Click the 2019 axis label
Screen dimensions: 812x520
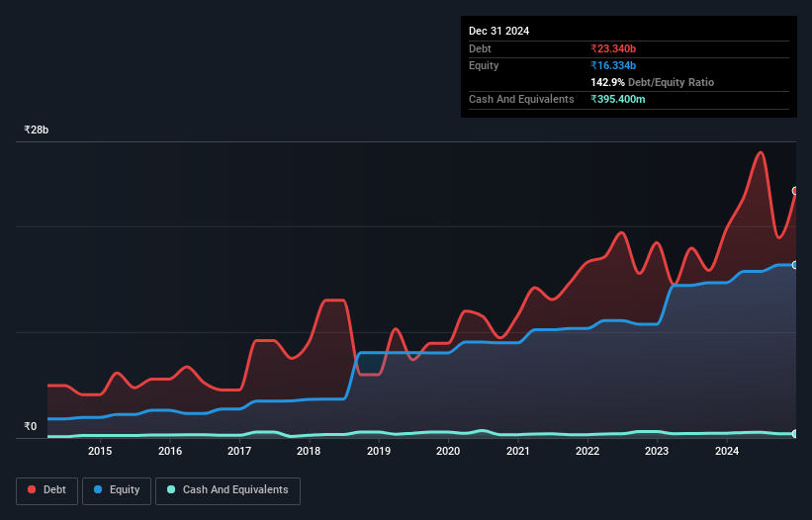pyautogui.click(x=379, y=451)
